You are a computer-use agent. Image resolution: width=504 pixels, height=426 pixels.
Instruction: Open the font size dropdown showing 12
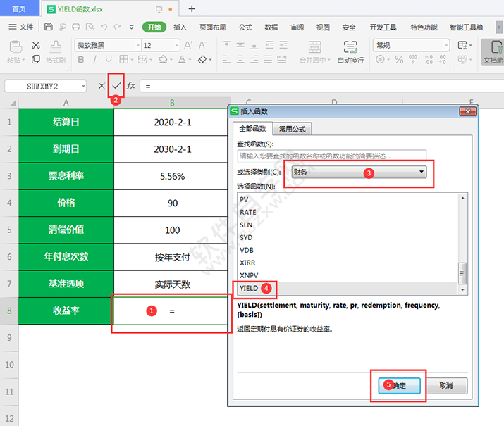click(x=176, y=45)
